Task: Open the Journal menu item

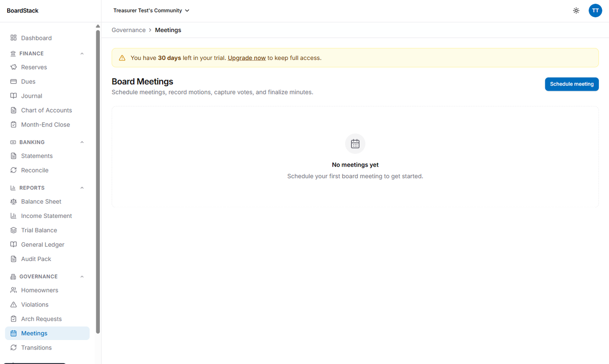Action: 47,96
